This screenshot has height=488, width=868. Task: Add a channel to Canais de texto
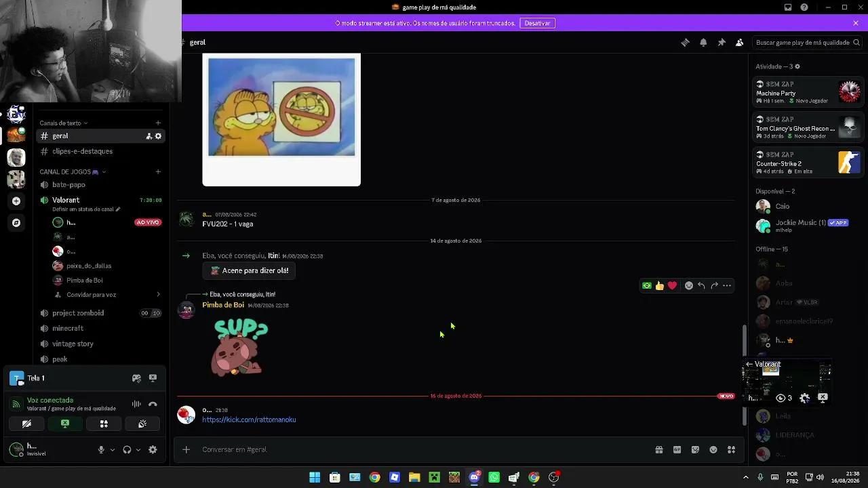(158, 123)
